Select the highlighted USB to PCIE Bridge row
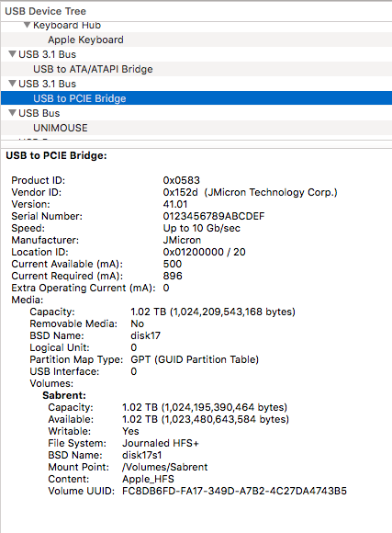This screenshot has height=533, width=392. (x=196, y=98)
